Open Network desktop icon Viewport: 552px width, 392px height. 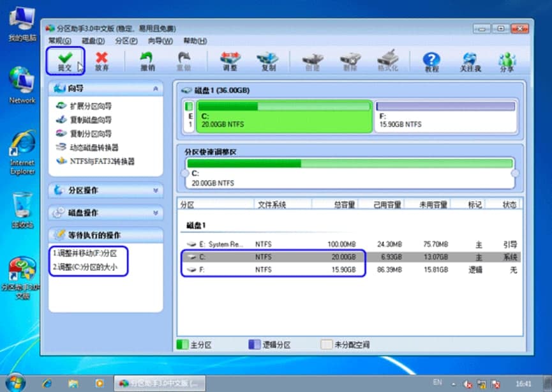pyautogui.click(x=22, y=85)
